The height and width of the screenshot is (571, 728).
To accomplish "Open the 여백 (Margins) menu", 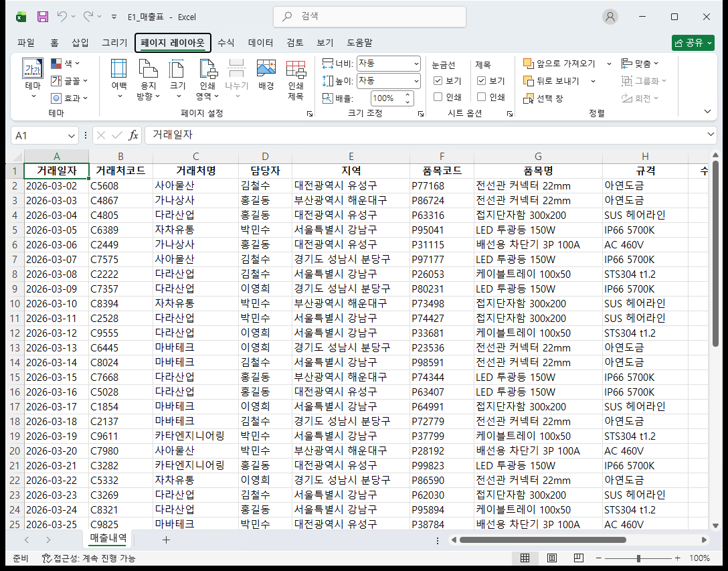I will coord(119,78).
